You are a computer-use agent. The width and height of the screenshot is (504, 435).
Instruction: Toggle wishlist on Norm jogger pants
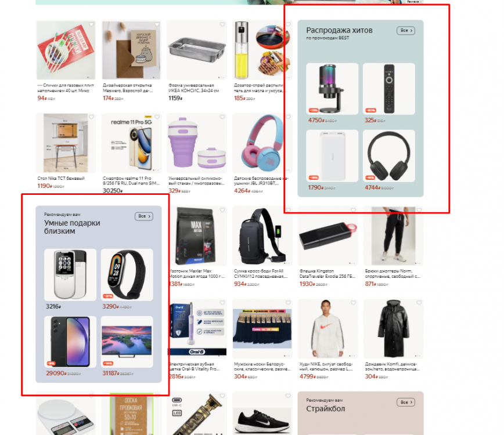(419, 210)
